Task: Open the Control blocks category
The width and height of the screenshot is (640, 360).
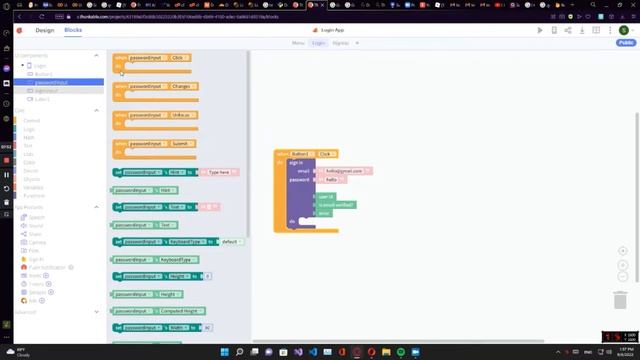Action: point(31,121)
